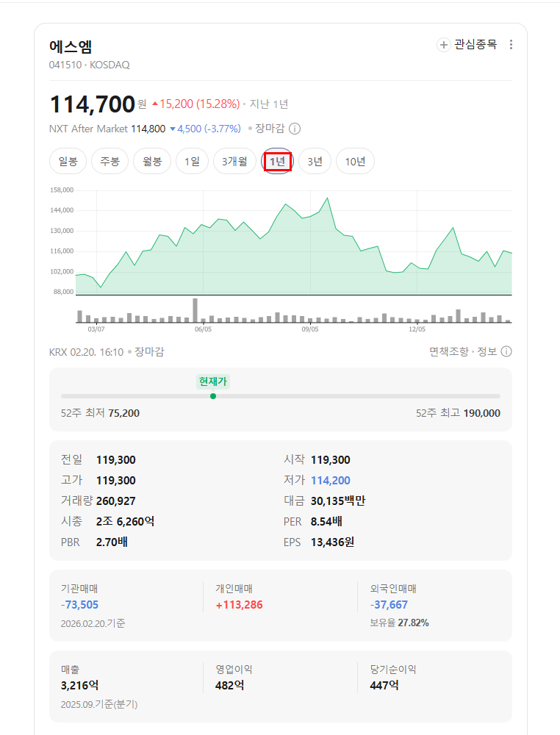Open the three-dot more options menu

tap(511, 45)
